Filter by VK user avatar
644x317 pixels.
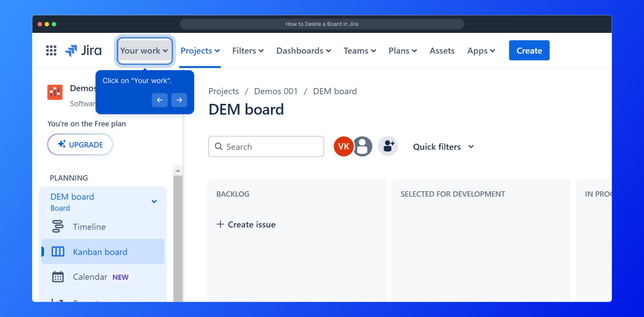coord(343,146)
